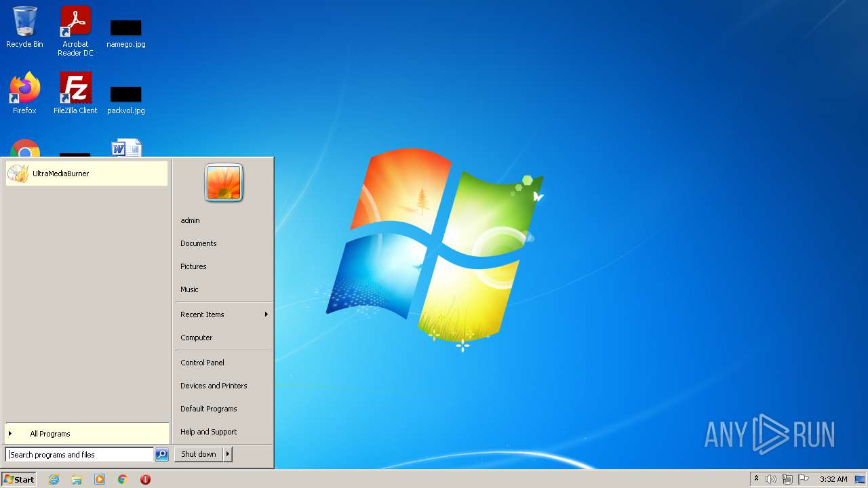Expand All Programs list
Viewport: 868px width, 488px height.
pyautogui.click(x=86, y=434)
